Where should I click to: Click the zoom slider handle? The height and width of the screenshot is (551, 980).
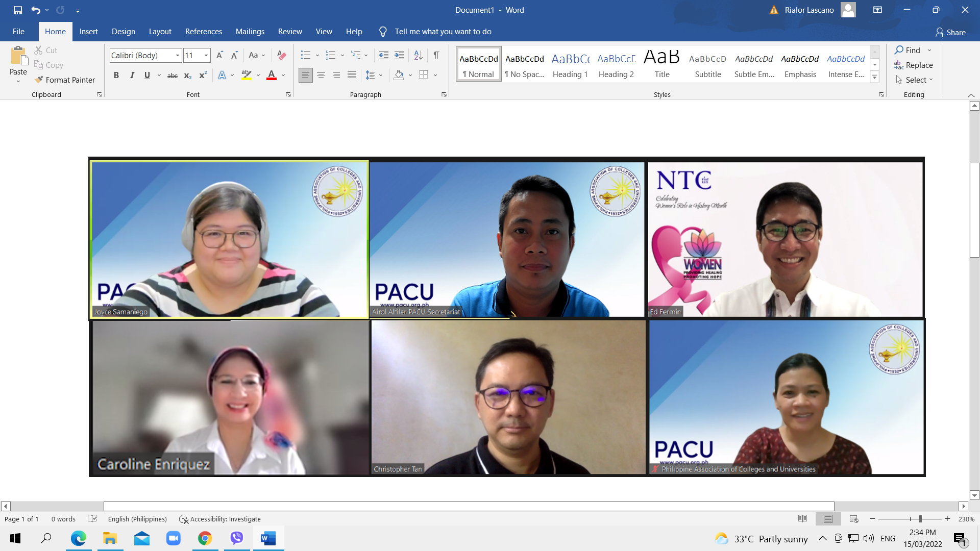(x=920, y=519)
